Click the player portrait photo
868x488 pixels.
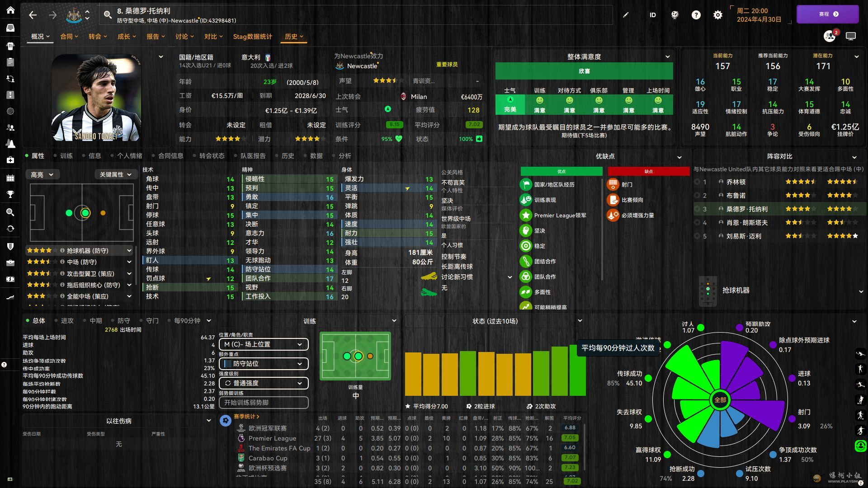(96, 98)
